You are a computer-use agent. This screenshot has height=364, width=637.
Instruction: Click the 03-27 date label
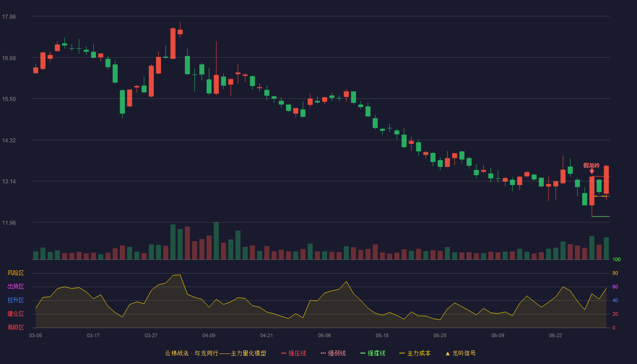[x=151, y=335]
